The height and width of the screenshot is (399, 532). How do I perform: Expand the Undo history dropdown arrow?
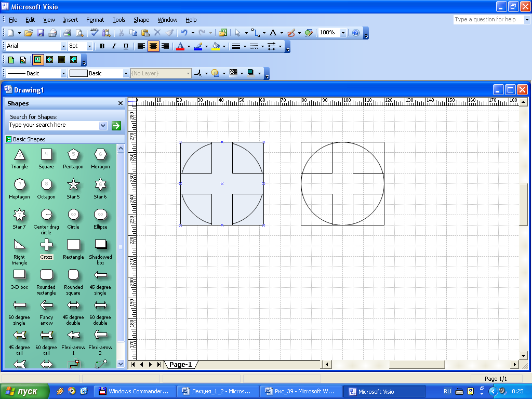(193, 33)
